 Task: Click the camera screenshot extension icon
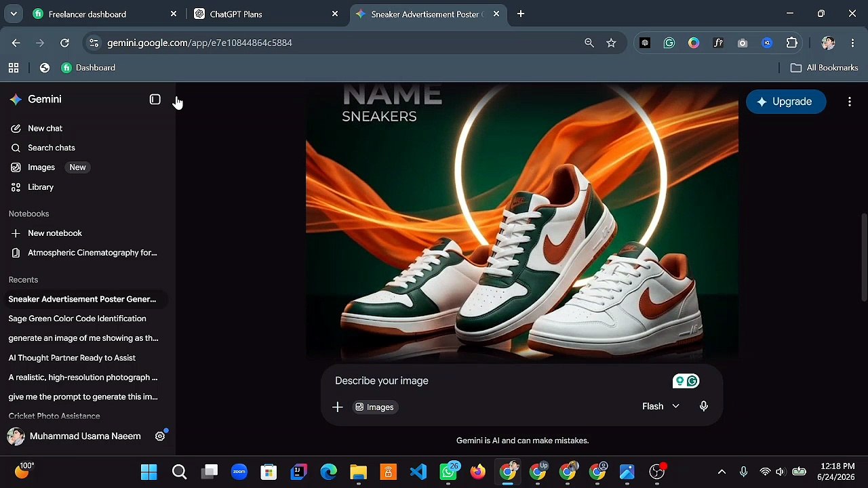coord(743,43)
